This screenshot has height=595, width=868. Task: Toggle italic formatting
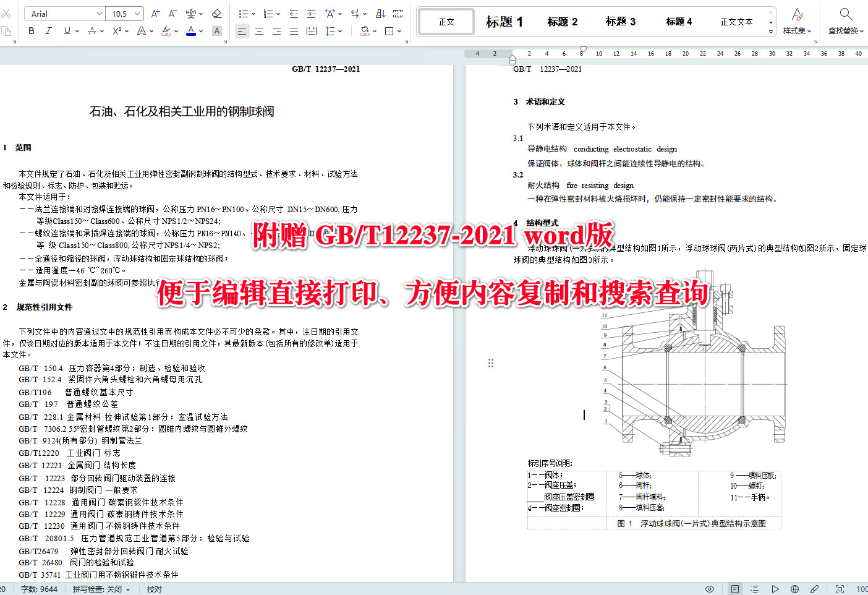coord(48,30)
